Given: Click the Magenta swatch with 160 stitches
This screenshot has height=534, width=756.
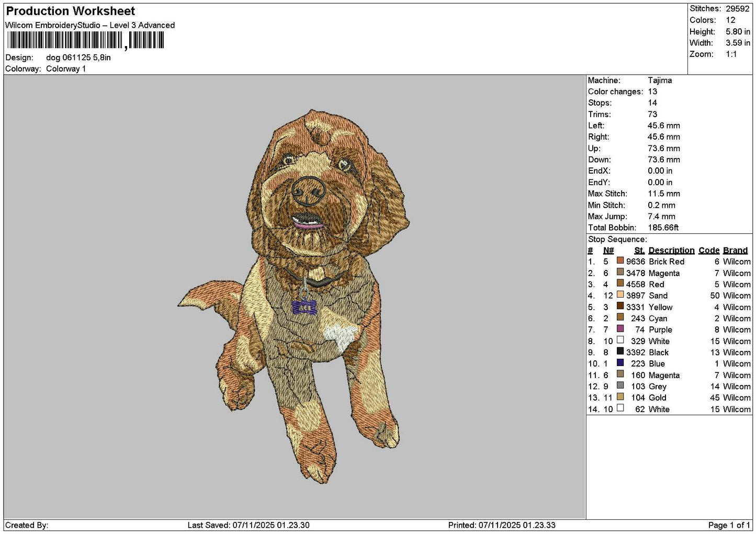Looking at the screenshot, I should 620,374.
